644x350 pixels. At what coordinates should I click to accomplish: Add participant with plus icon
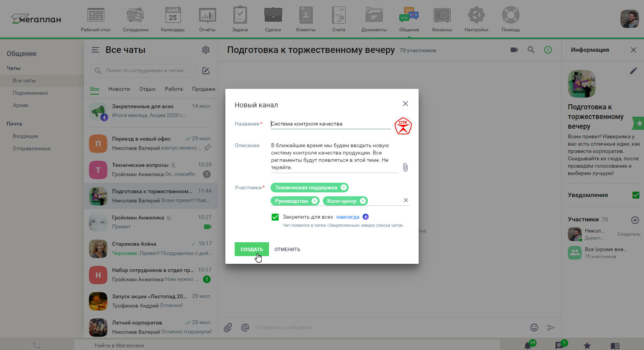tap(635, 220)
